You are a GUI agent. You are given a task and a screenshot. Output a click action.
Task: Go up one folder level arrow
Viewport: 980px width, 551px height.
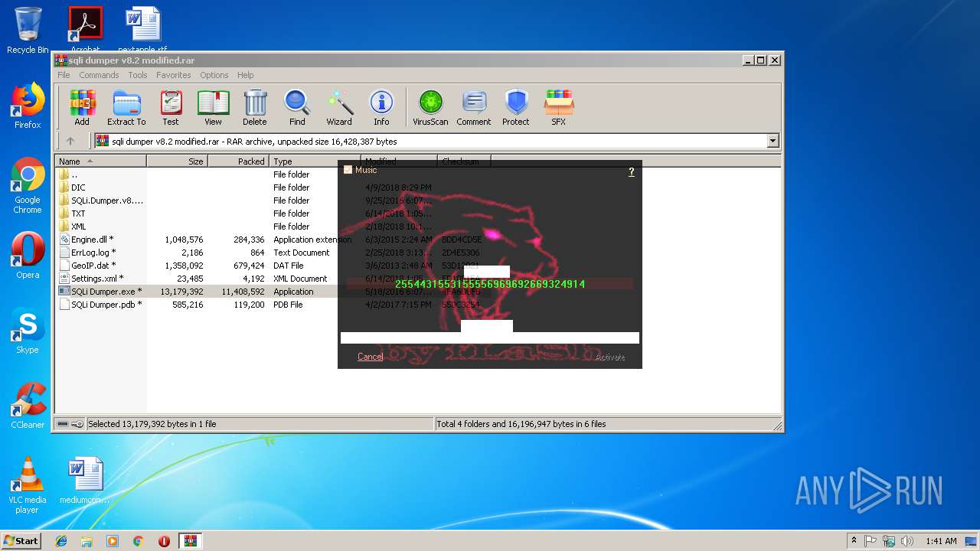70,141
